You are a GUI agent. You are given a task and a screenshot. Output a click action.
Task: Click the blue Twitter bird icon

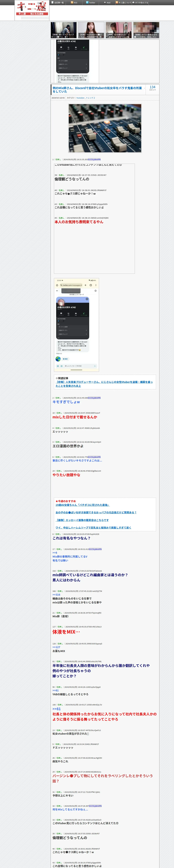click(87, 2)
